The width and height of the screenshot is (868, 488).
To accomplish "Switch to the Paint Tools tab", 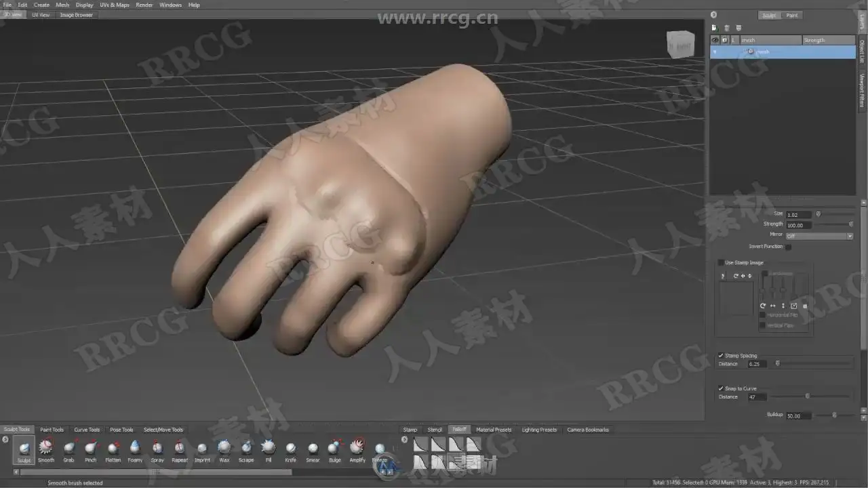I will (52, 430).
